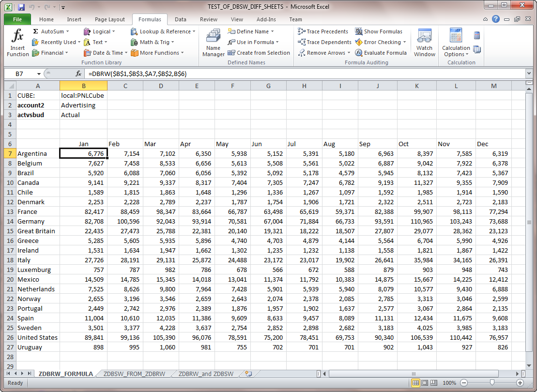537x392 pixels.
Task: Click the zoom in plus button
Action: click(x=520, y=383)
